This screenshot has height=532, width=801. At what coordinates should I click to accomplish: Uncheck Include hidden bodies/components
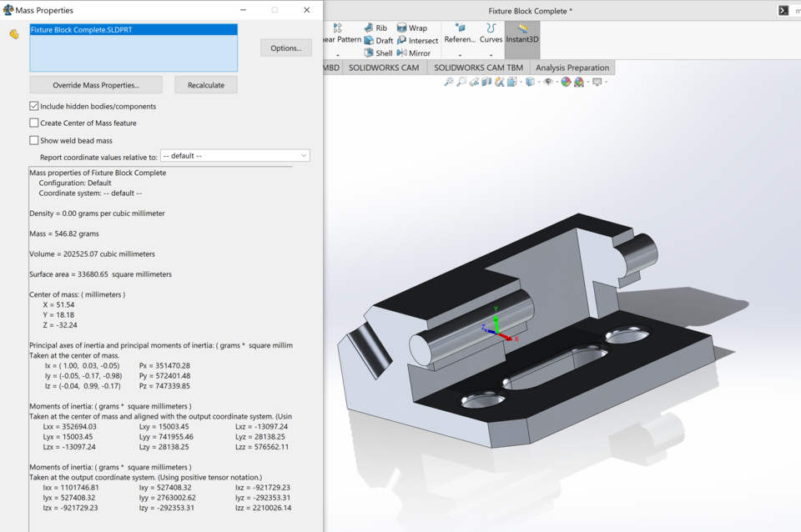[34, 106]
